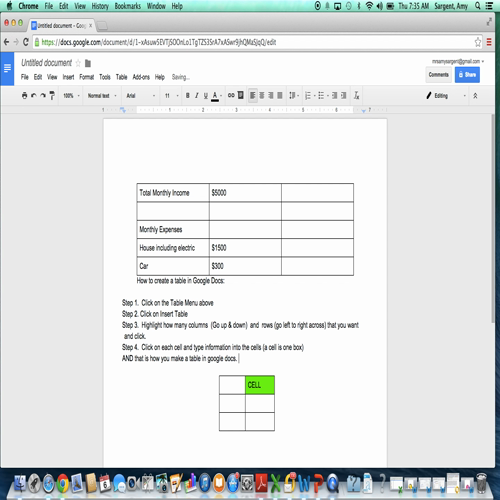Open the Format menu

point(87,77)
